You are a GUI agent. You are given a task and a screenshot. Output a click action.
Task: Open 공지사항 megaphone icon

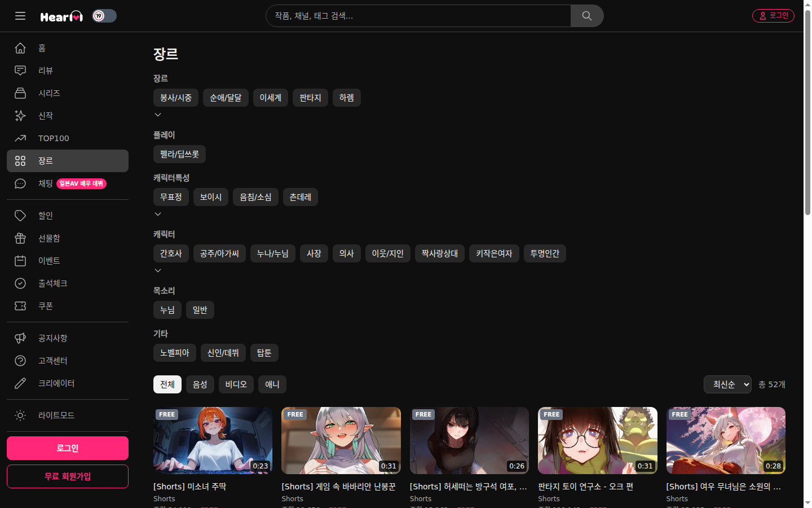click(20, 338)
